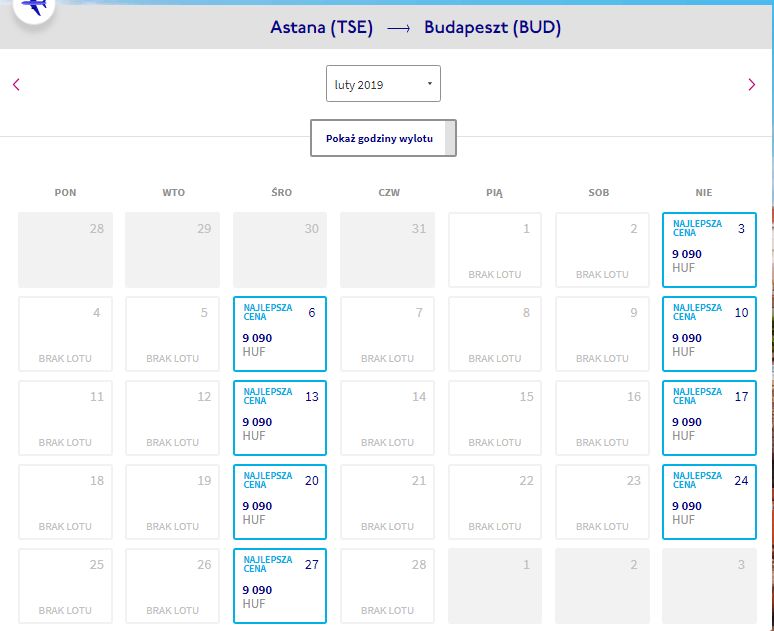Image resolution: width=774 pixels, height=631 pixels.
Task: Click Astana (TSE) origin text
Action: (321, 27)
